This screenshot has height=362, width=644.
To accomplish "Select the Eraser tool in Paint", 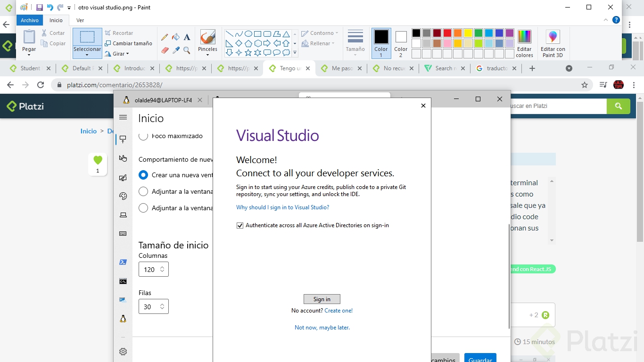I will tap(165, 50).
